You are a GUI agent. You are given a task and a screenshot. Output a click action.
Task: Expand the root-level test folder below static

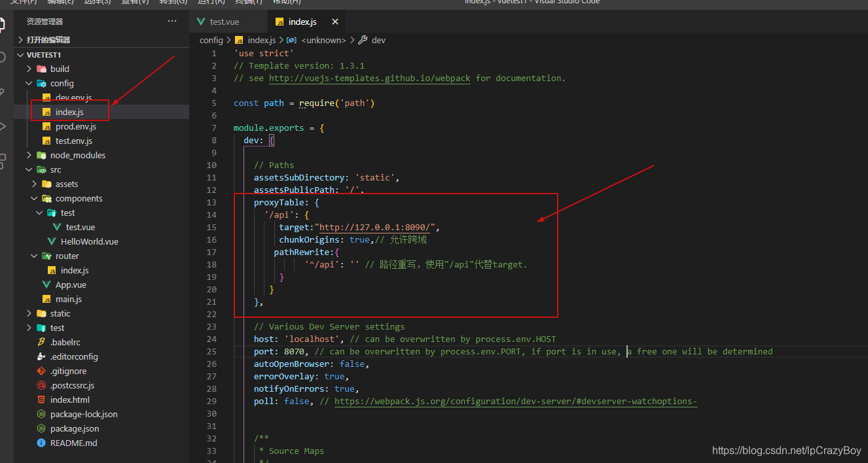[29, 328]
